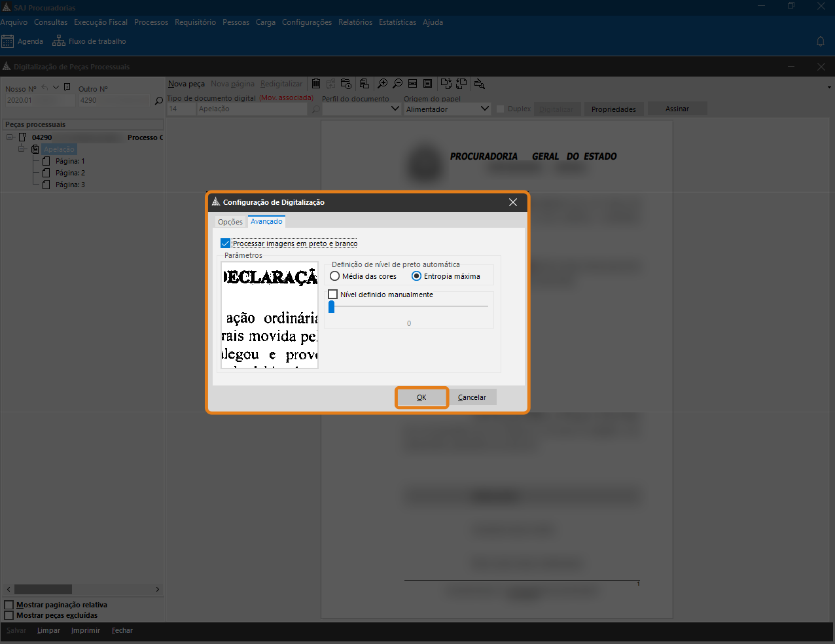
Task: Open the Fluxo de trabalho icon
Action: [x=59, y=41]
